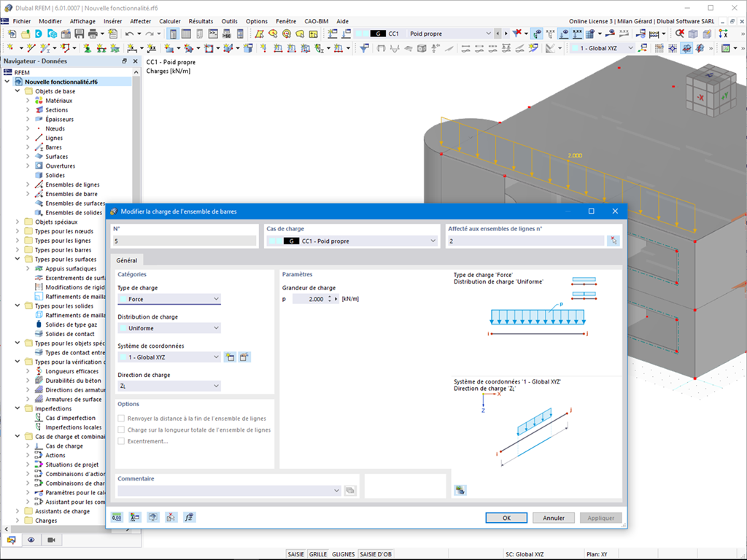Viewport: 747px width, 560px height.
Task: Expand the 'Matériaux' tree node
Action: coord(28,101)
